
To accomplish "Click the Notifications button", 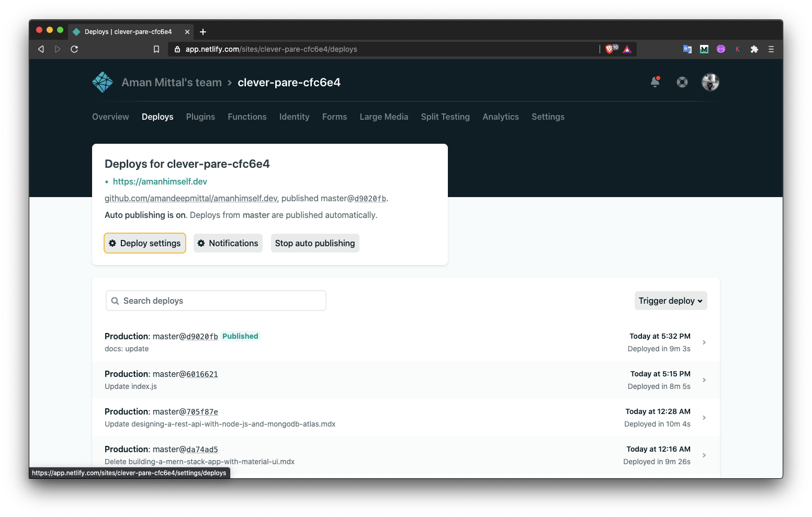I will point(228,243).
